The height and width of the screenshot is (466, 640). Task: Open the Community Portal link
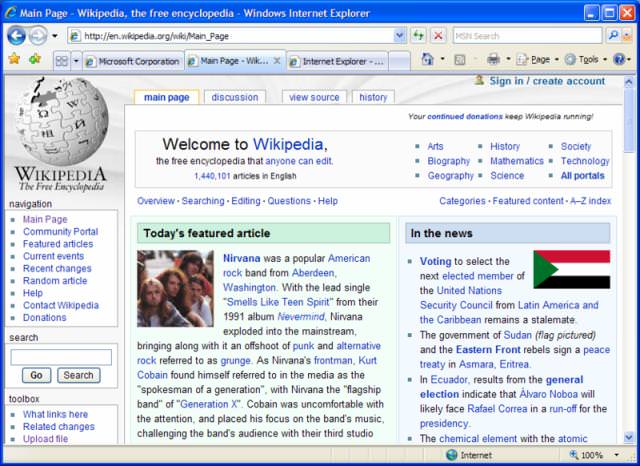coord(60,231)
